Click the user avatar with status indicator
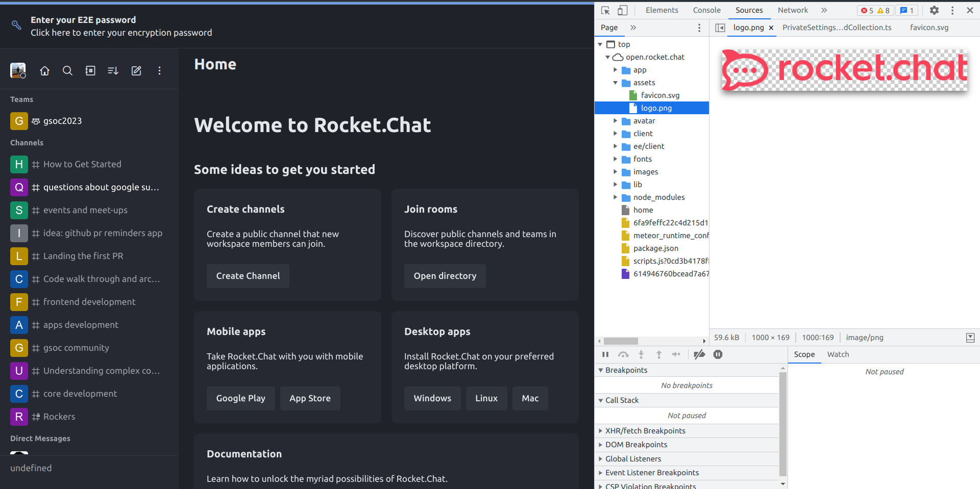The width and height of the screenshot is (980, 489). click(x=18, y=70)
